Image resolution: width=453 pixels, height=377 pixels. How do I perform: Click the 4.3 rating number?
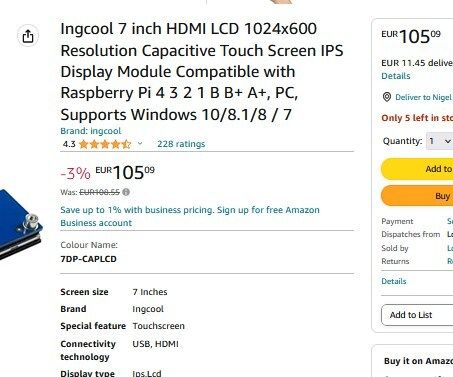click(69, 144)
